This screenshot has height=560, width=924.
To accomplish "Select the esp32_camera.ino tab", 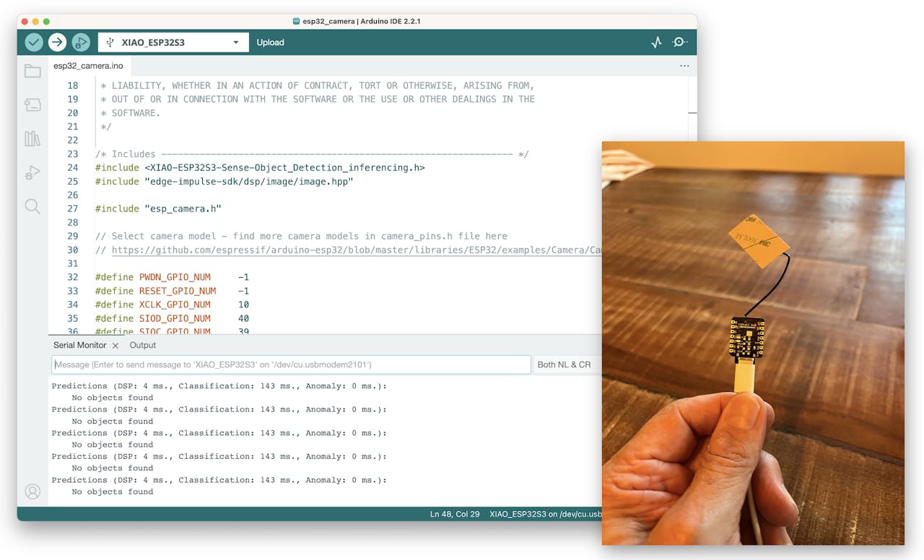I will (x=88, y=66).
